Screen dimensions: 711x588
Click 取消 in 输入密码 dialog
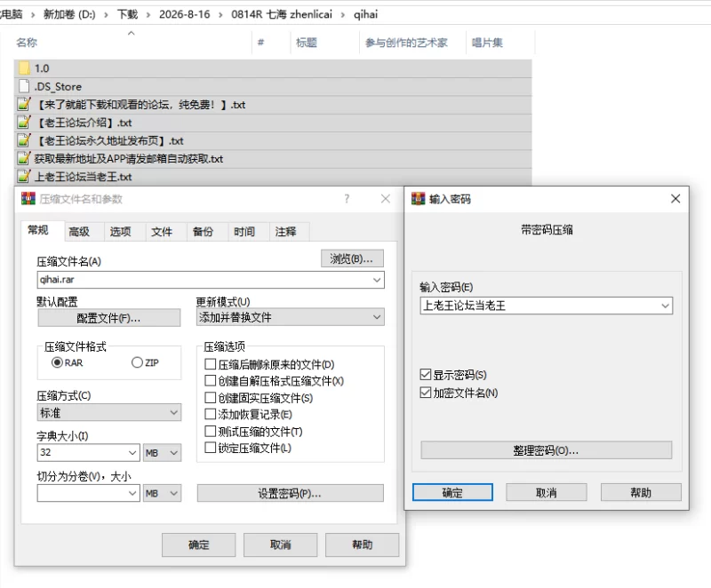547,492
